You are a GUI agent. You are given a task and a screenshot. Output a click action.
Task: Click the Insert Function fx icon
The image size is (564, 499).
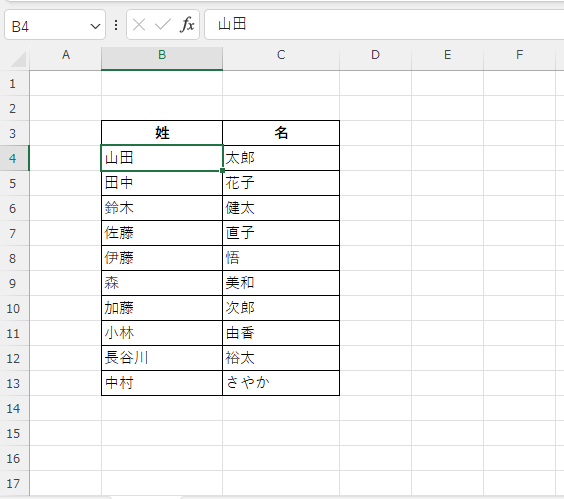click(x=187, y=25)
